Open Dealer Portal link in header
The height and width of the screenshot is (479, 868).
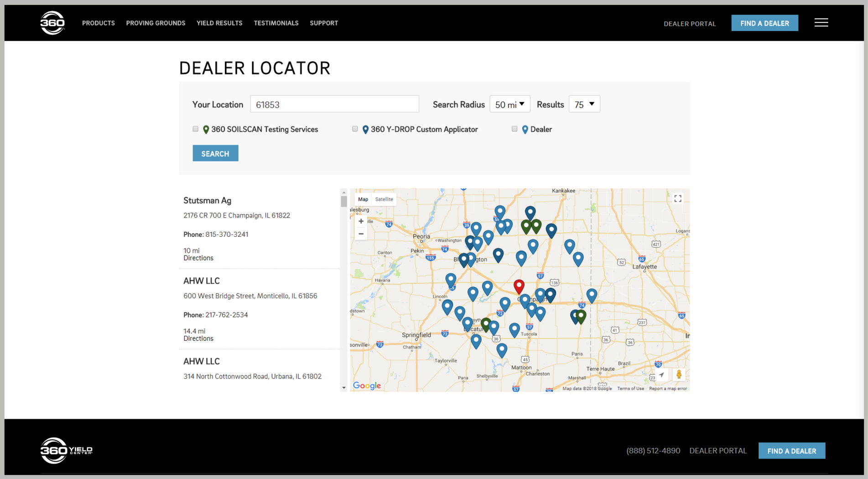690,24
